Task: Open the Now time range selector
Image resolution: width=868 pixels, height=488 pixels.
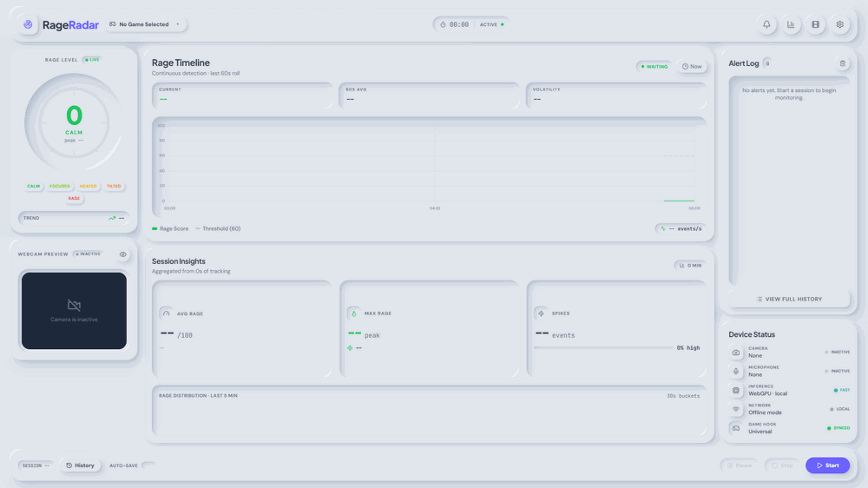Action: pos(692,67)
